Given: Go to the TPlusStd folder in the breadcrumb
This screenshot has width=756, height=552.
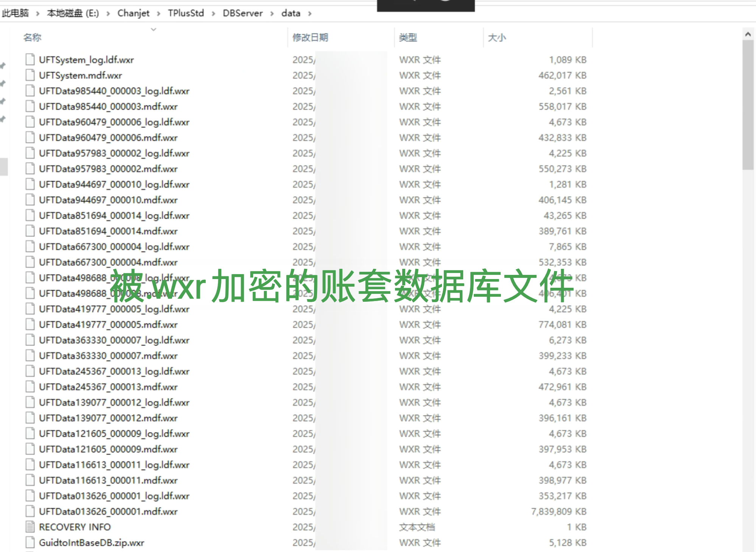Looking at the screenshot, I should (x=186, y=13).
